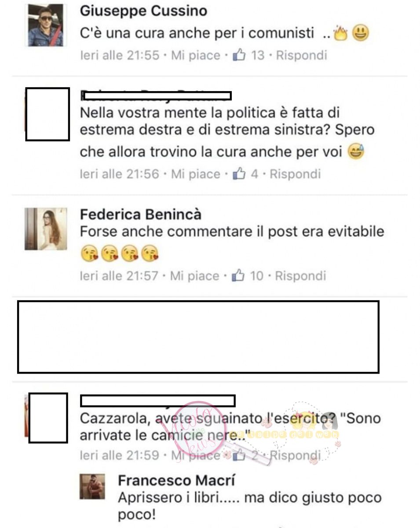Click timestamp Ieri alle 21:59

(x=119, y=455)
